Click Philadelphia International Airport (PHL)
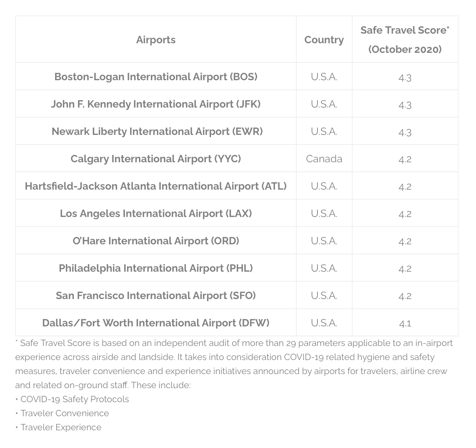 pos(156,268)
